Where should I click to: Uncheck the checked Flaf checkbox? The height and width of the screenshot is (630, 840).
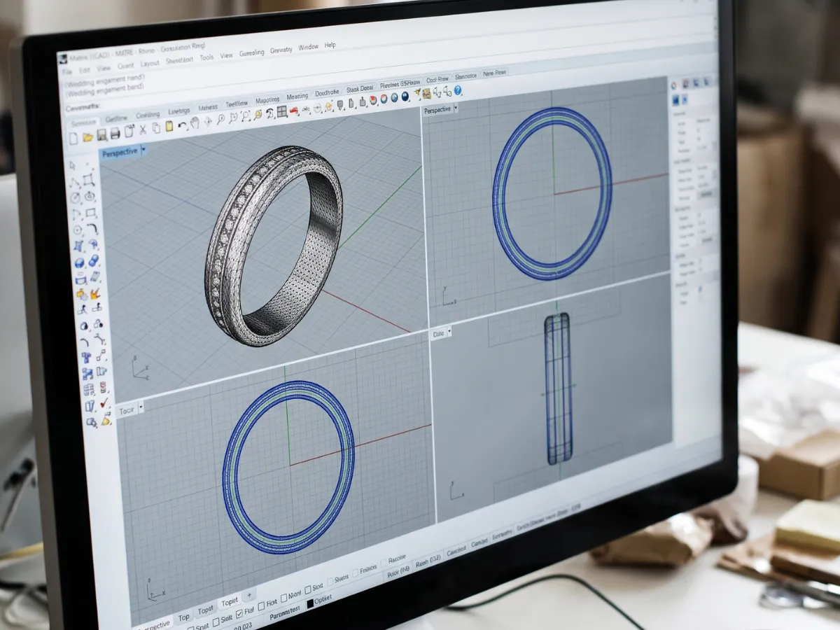pyautogui.click(x=239, y=613)
